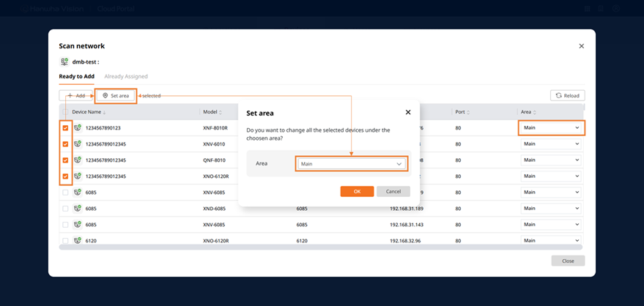This screenshot has height=306, width=644.
Task: Confirm the area change with OK
Action: (357, 192)
